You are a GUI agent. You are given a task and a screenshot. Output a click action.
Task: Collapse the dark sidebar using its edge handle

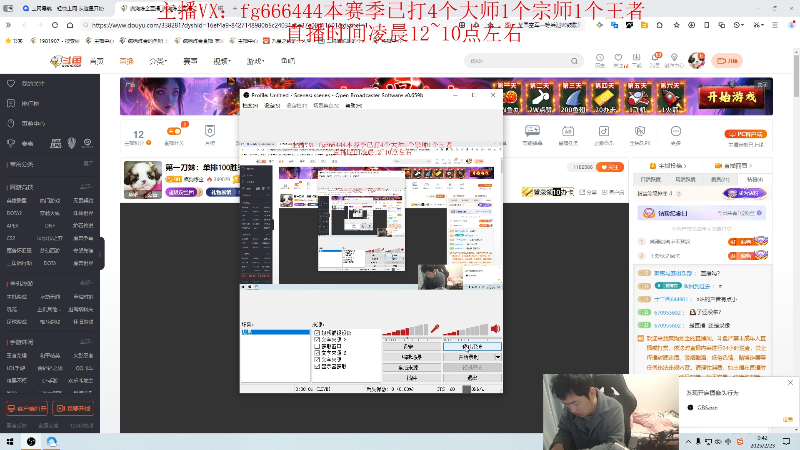102,254
